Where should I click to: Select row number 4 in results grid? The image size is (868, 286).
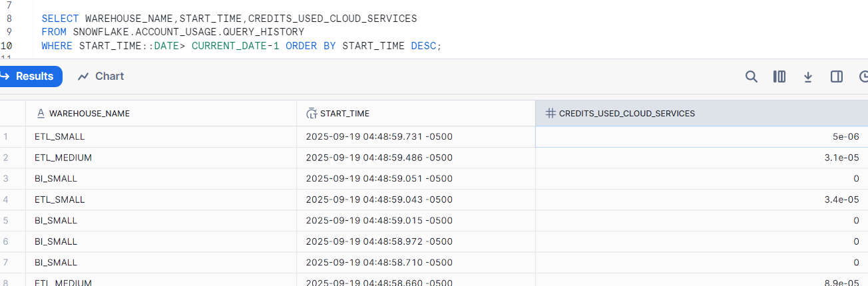pyautogui.click(x=6, y=200)
